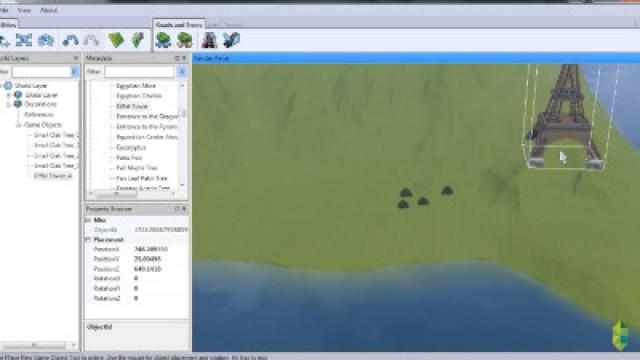Collapse the Game Objects node
This screenshot has width=640, height=360.
click(x=18, y=125)
